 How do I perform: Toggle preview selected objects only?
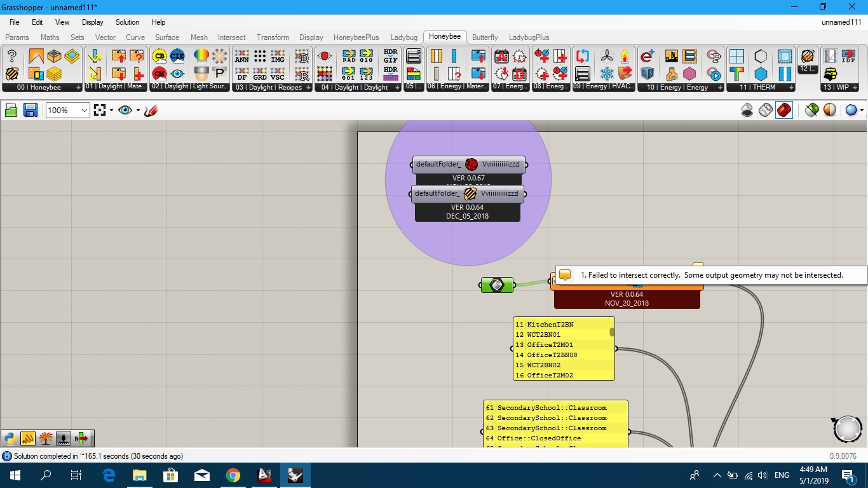coord(811,111)
